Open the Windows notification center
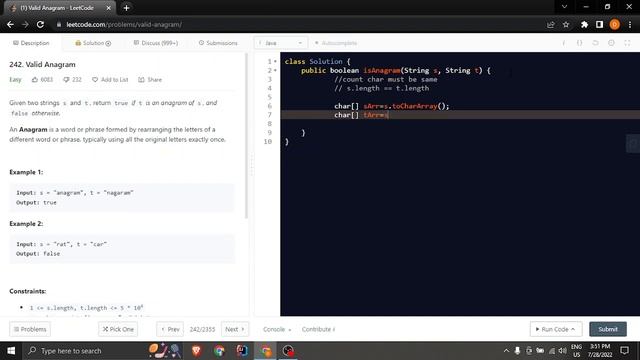Screen dimensions: 640x360 624,351
